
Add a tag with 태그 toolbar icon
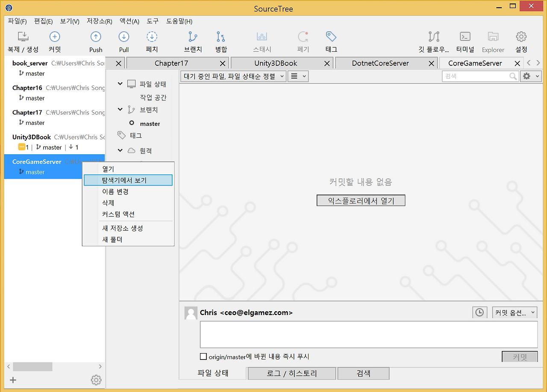331,37
